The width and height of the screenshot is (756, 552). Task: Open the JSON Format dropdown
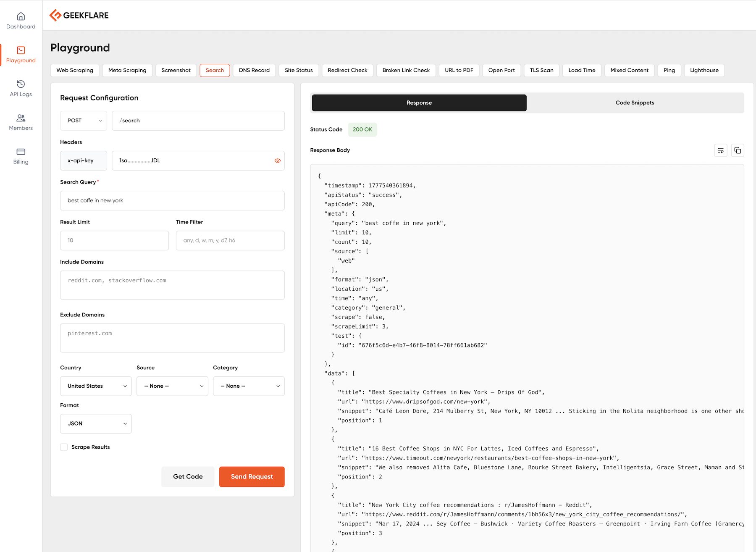96,423
